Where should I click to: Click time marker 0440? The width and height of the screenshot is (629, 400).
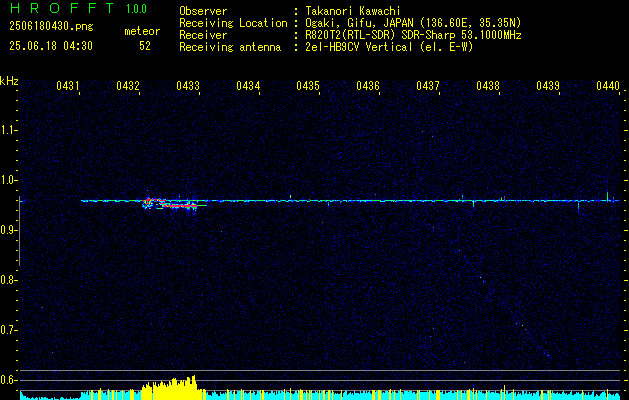click(608, 86)
